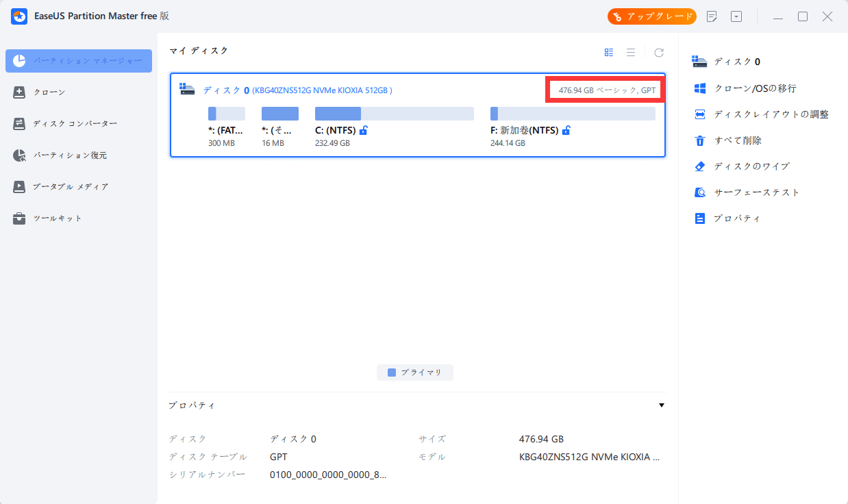
Task: Open the Toolkit section
Action: click(58, 218)
